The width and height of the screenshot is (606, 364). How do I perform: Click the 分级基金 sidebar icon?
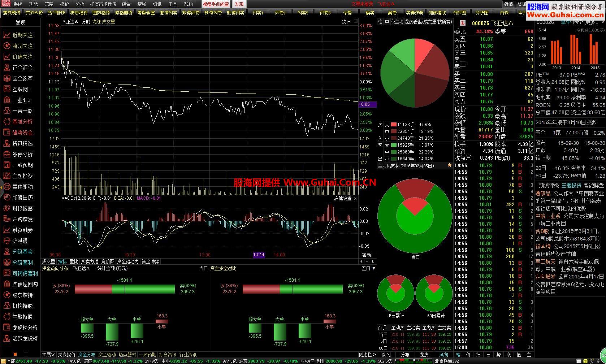click(x=7, y=252)
